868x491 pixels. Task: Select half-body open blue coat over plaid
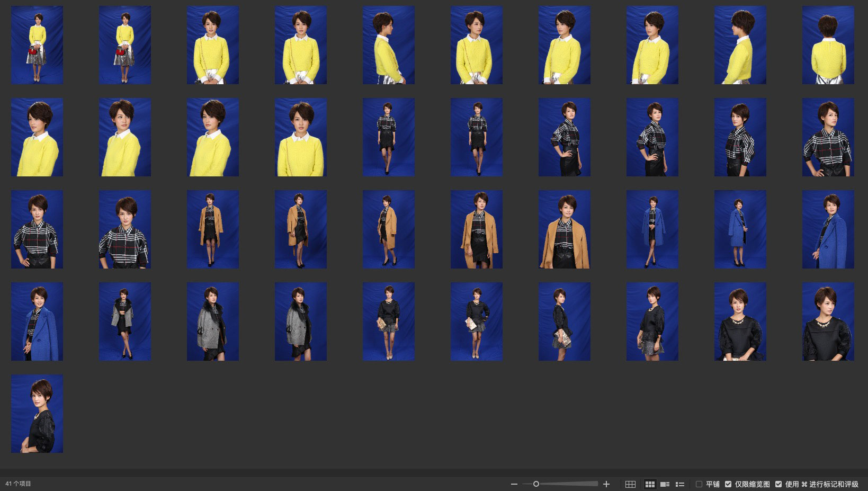coord(37,321)
